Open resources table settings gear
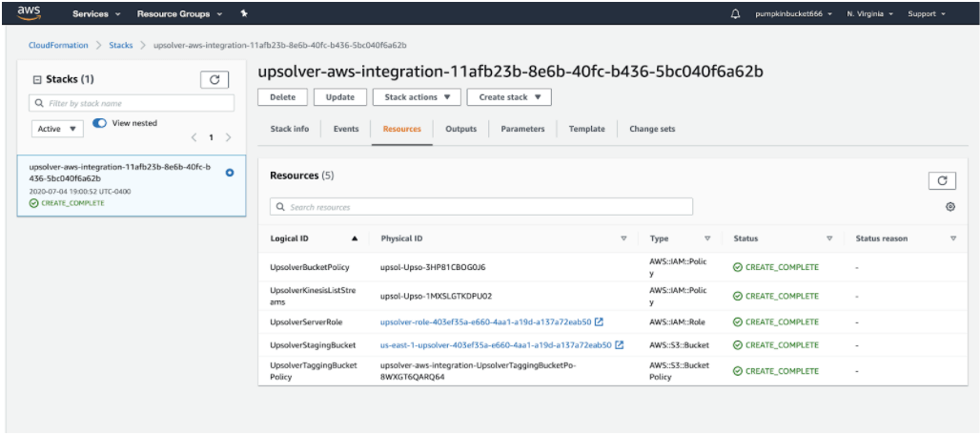Viewport: 980px width, 435px height. tap(950, 207)
